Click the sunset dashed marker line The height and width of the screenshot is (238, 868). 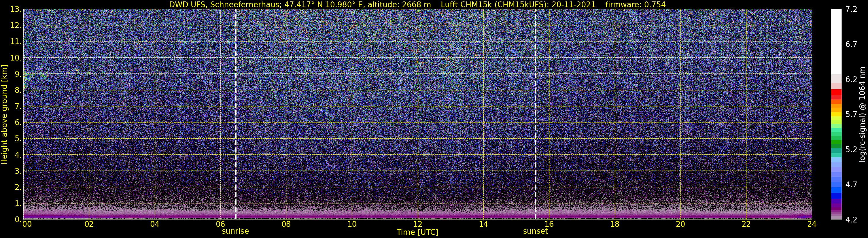point(536,114)
